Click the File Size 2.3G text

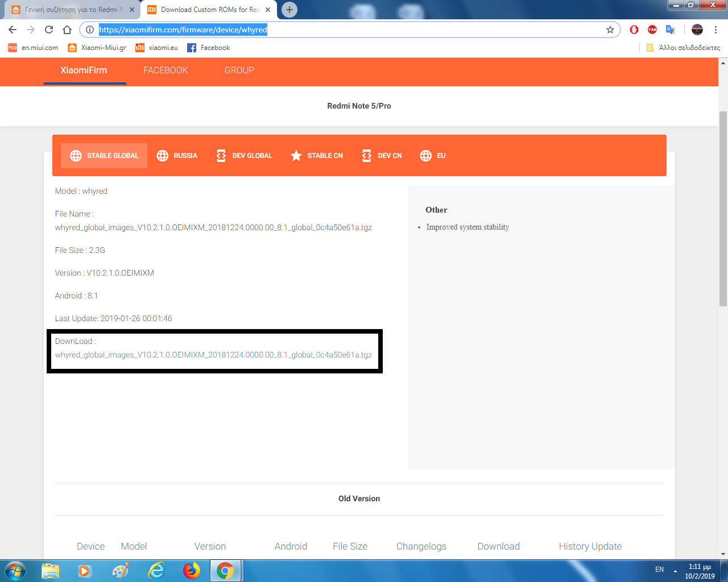pyautogui.click(x=80, y=250)
